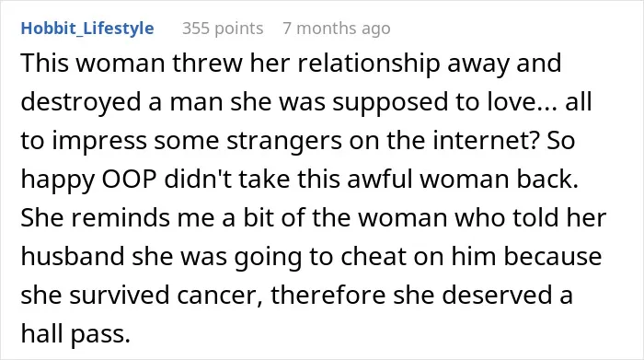Click the word survived in the comment
The height and width of the screenshot is (360, 644).
(119, 296)
